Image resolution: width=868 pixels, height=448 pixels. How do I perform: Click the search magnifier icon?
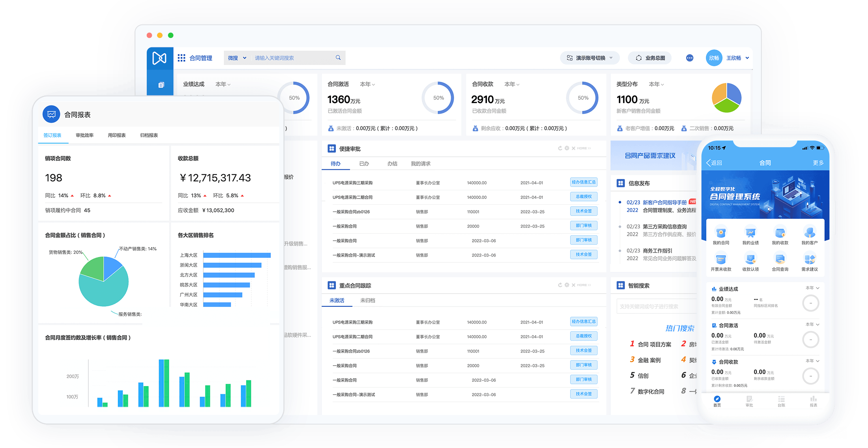pos(338,58)
